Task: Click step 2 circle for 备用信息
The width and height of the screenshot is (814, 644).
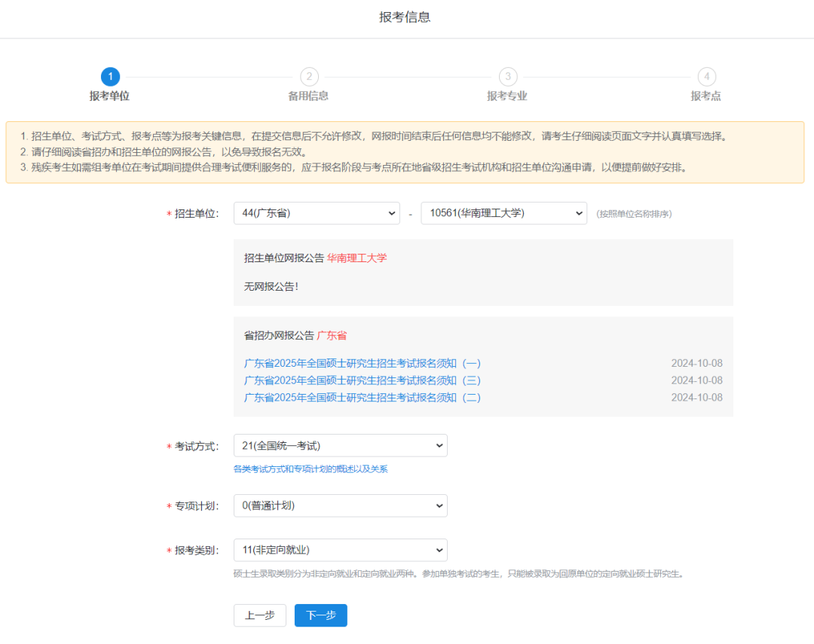Action: 310,77
